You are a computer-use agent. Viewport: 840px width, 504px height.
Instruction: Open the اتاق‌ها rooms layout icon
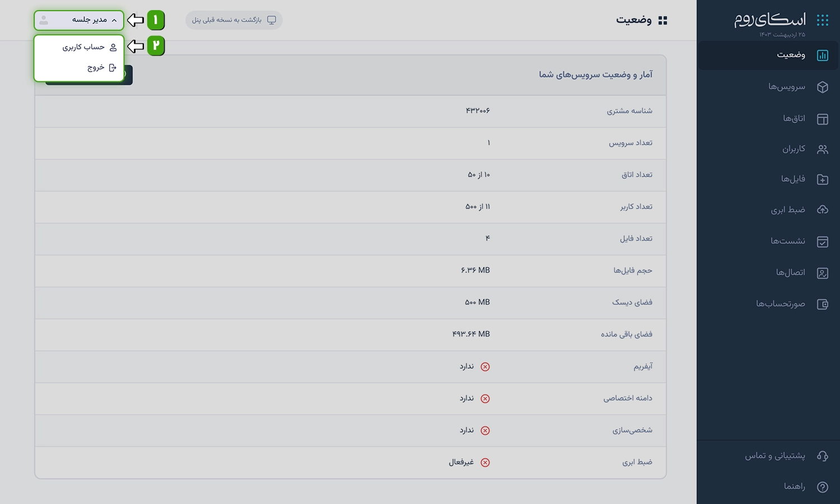click(822, 119)
